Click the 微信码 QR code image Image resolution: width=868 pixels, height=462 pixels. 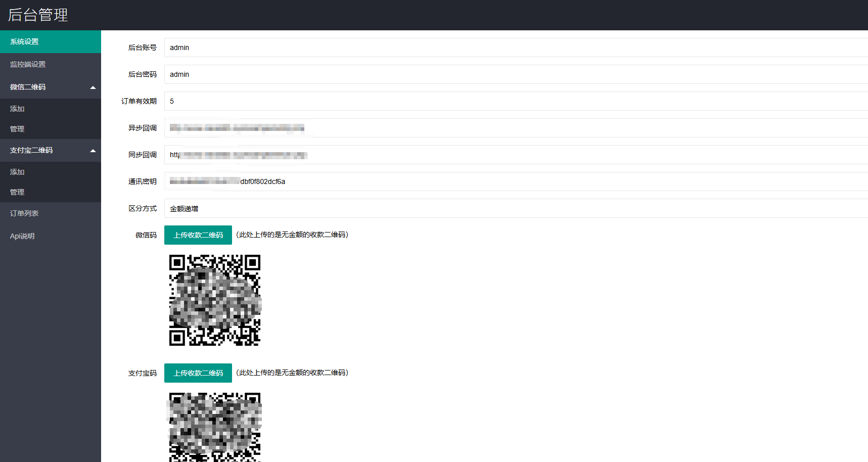point(215,300)
